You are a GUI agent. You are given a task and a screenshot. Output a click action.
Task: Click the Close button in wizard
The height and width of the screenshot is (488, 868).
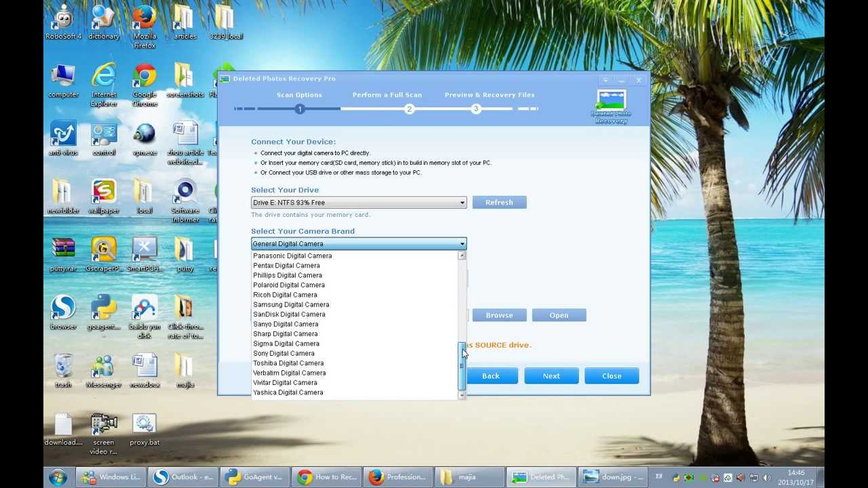point(612,376)
